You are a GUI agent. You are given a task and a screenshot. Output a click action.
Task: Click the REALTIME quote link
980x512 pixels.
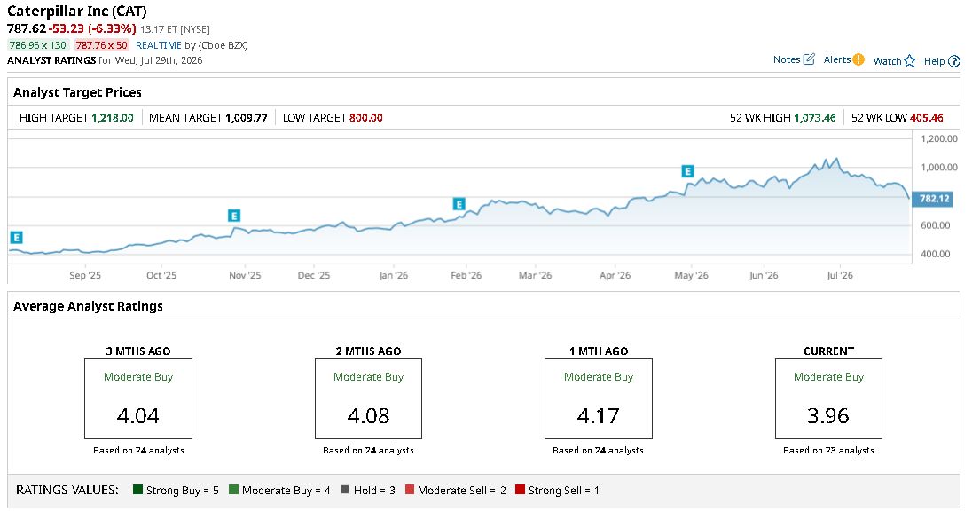click(x=158, y=45)
